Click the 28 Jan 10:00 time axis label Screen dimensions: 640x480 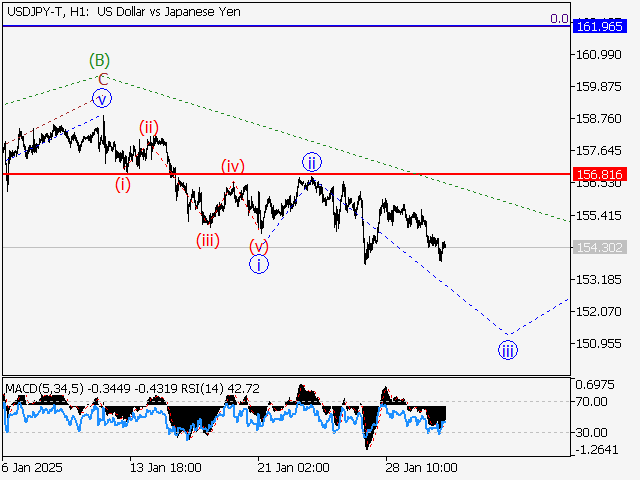pyautogui.click(x=421, y=467)
